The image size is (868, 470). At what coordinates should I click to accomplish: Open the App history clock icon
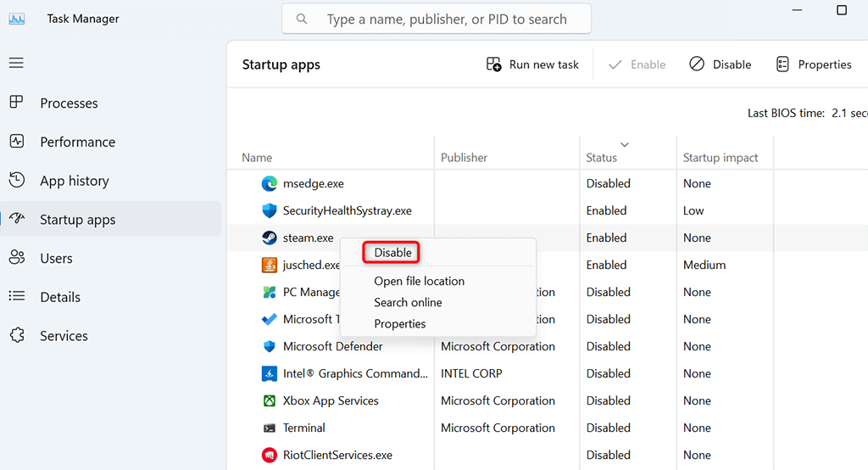click(x=16, y=180)
